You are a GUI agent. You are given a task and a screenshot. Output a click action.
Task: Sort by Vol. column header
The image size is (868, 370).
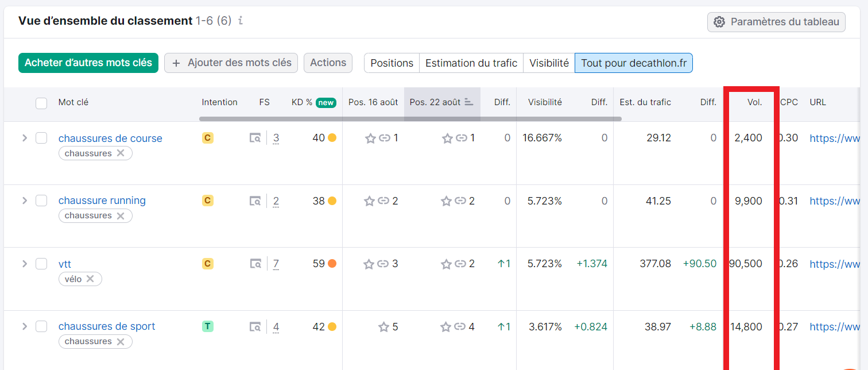pyautogui.click(x=754, y=102)
